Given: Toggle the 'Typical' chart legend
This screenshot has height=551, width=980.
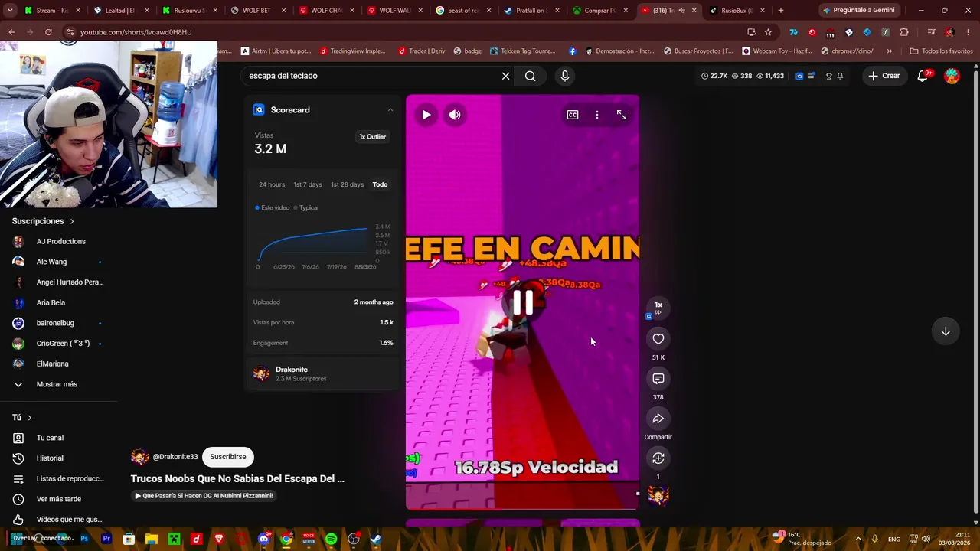Looking at the screenshot, I should click(306, 207).
